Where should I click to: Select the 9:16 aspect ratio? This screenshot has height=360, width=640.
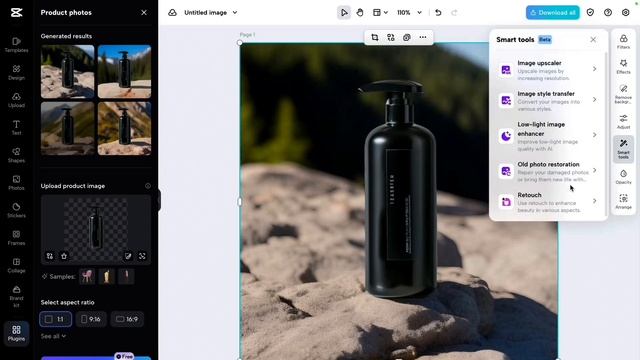tap(91, 319)
